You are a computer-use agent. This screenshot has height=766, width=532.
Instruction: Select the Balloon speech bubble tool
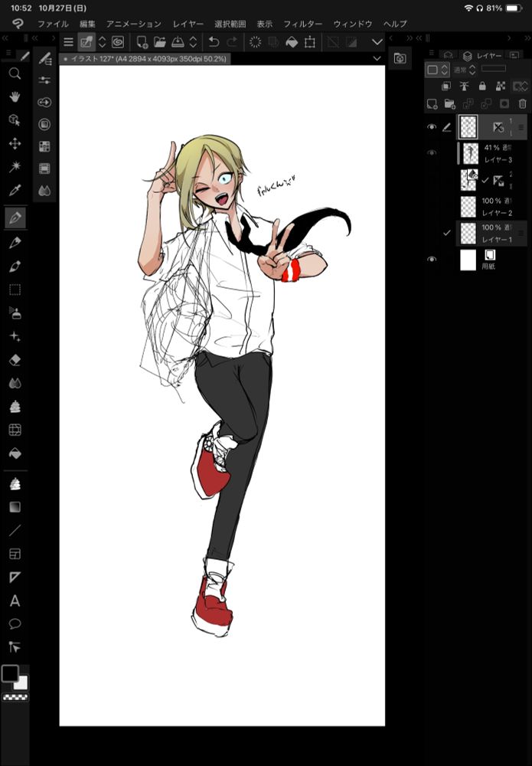click(15, 624)
